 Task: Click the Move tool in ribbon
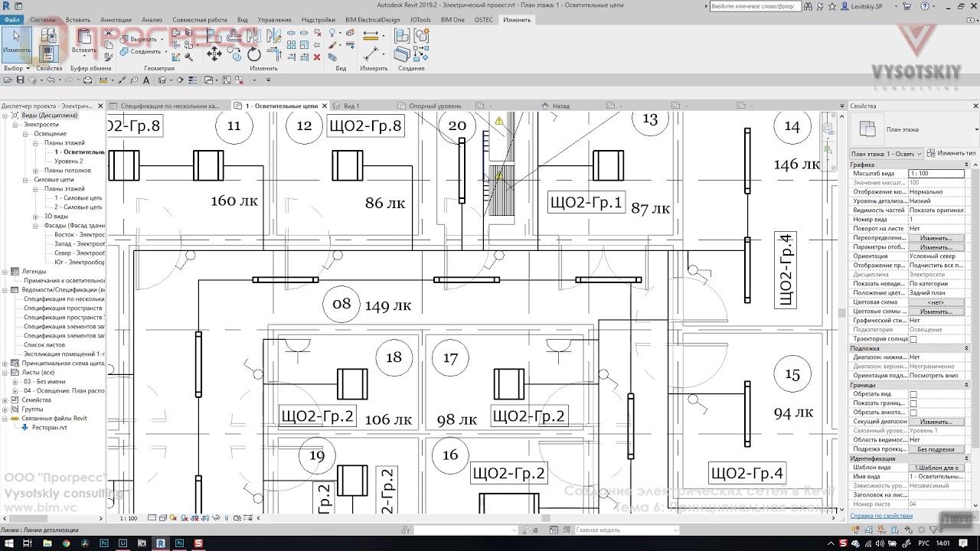pos(214,54)
